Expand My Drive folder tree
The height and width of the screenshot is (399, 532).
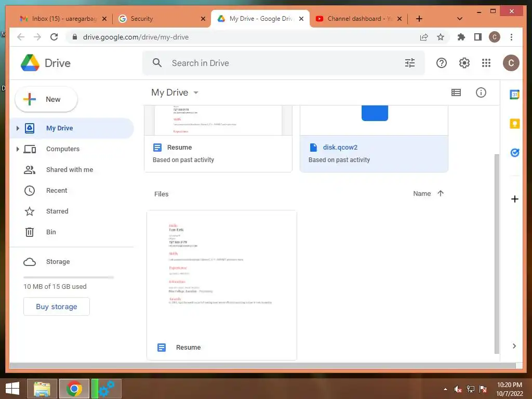pyautogui.click(x=18, y=128)
